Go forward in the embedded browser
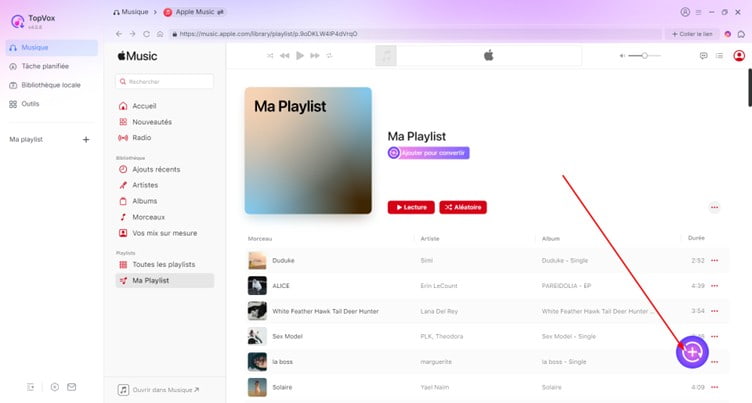The image size is (752, 403). [x=132, y=34]
